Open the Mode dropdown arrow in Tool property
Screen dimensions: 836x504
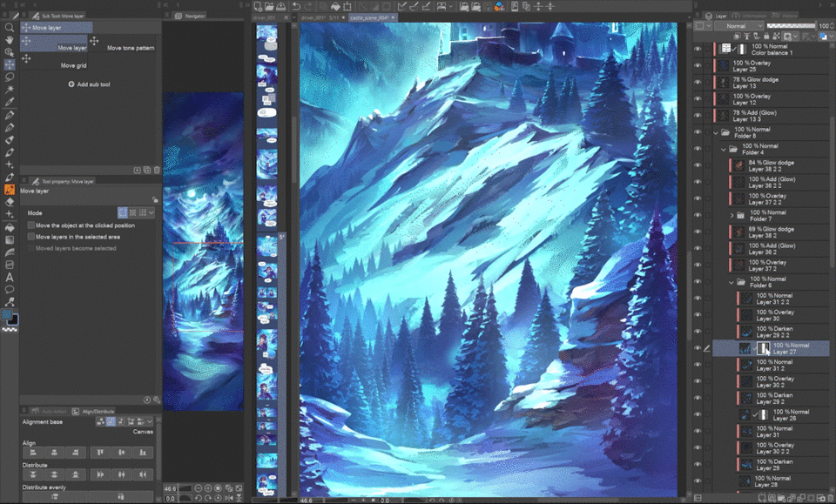tap(152, 212)
